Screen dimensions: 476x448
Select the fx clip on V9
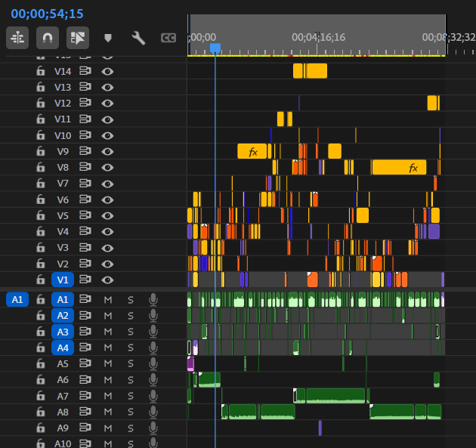tap(252, 151)
